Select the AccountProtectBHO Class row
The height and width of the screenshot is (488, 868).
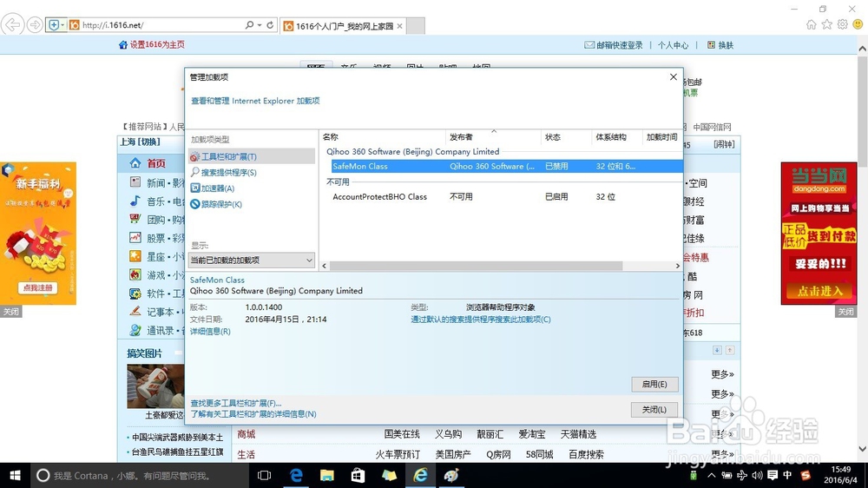click(507, 196)
